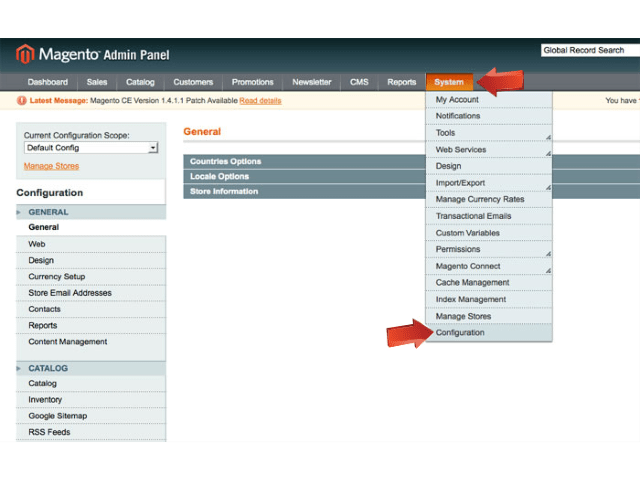Open Google Sitemap configuration section

[58, 416]
